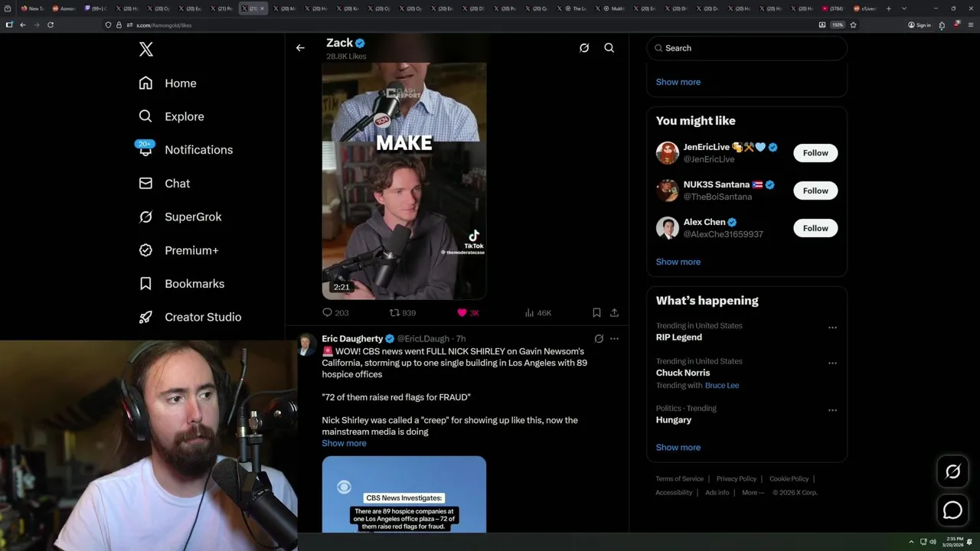980x551 pixels.
Task: Open Explore search icon in sidebar
Action: click(145, 116)
